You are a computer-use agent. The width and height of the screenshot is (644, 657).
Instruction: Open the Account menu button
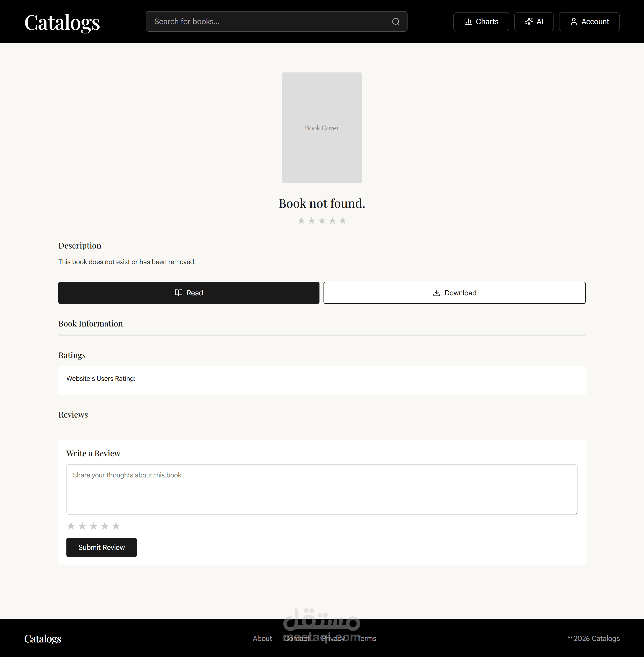point(589,22)
